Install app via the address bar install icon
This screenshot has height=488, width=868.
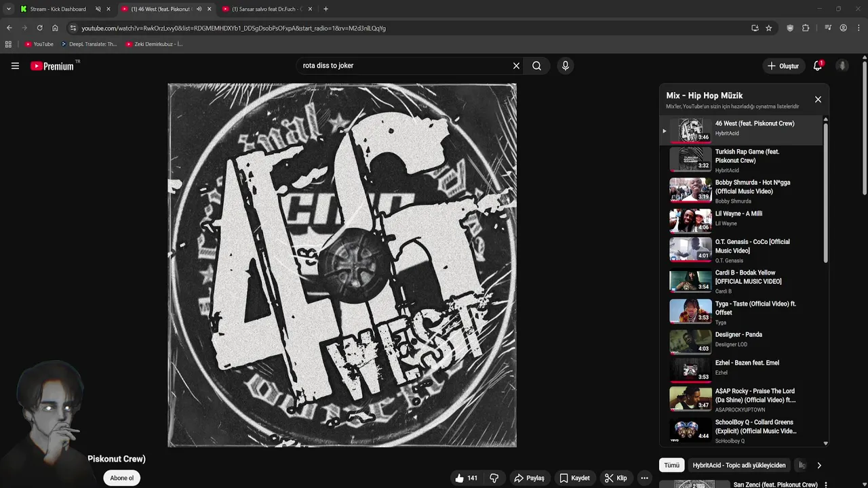pos(755,28)
